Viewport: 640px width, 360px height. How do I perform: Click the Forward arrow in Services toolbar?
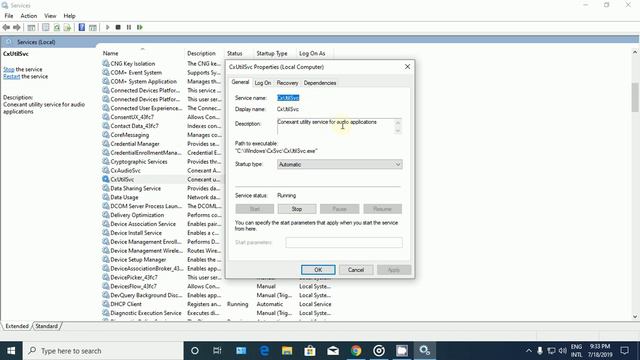(x=17, y=27)
